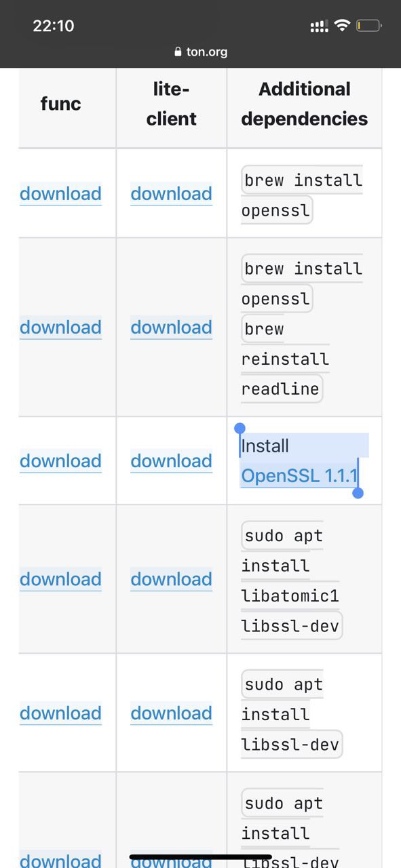The image size is (401, 868).
Task: Tap the brew reinstall readline code snippet
Action: (285, 359)
